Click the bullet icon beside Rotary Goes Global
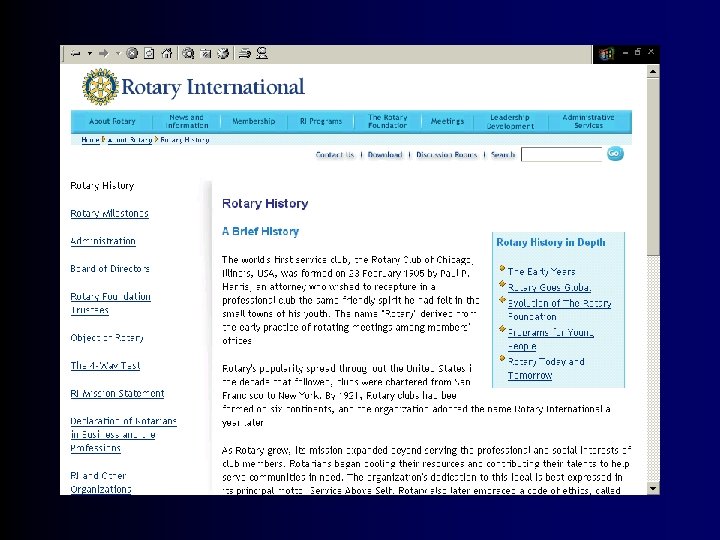Image resolution: width=720 pixels, height=540 pixels. pos(502,285)
